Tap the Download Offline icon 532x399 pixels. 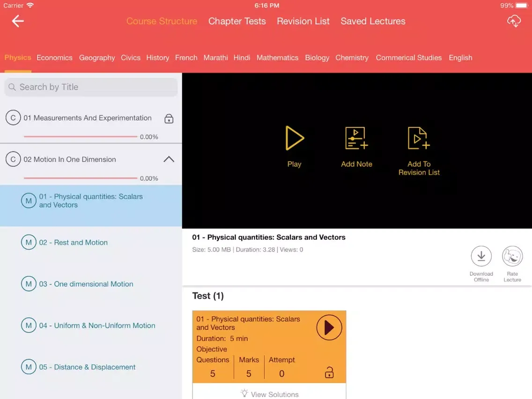[481, 256]
